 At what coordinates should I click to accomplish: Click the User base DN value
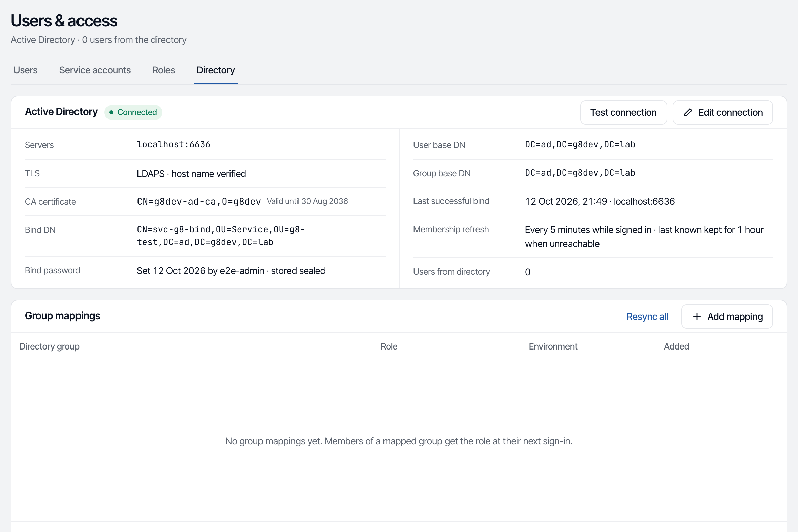[580, 144]
